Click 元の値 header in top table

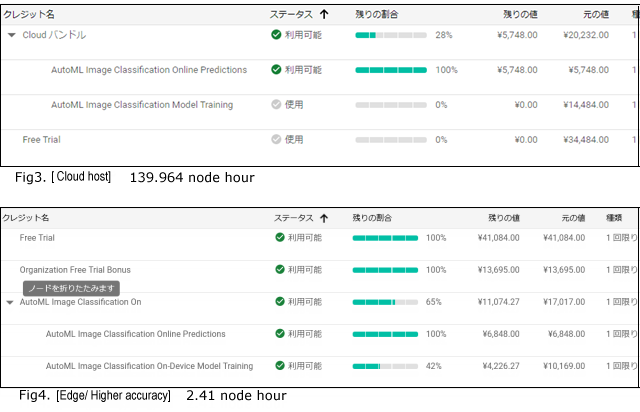click(596, 15)
